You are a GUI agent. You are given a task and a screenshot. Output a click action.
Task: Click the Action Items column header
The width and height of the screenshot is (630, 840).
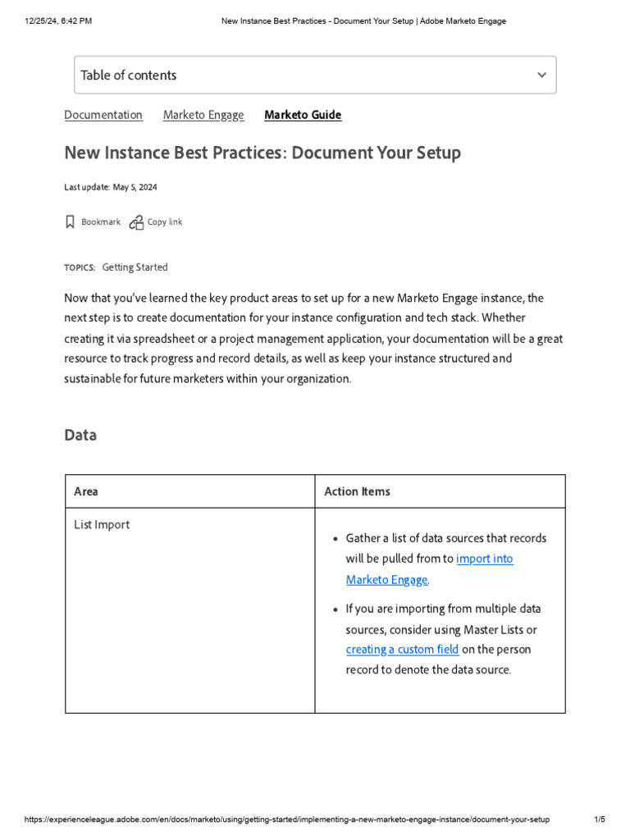[x=357, y=491]
